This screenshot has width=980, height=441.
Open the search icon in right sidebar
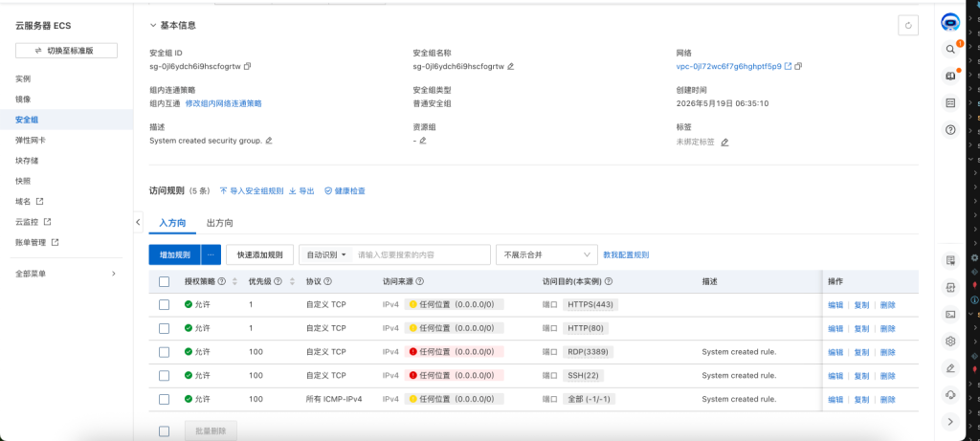[950, 49]
